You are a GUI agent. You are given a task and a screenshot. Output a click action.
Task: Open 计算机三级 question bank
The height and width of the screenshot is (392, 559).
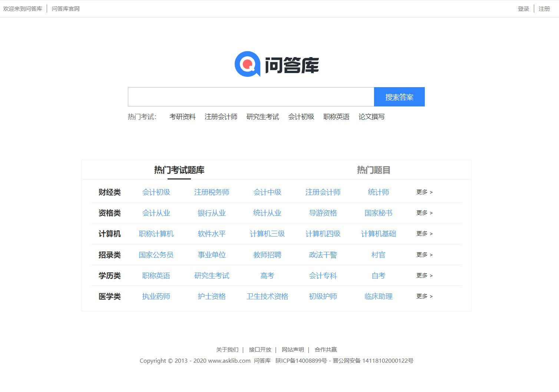pyautogui.click(x=267, y=234)
